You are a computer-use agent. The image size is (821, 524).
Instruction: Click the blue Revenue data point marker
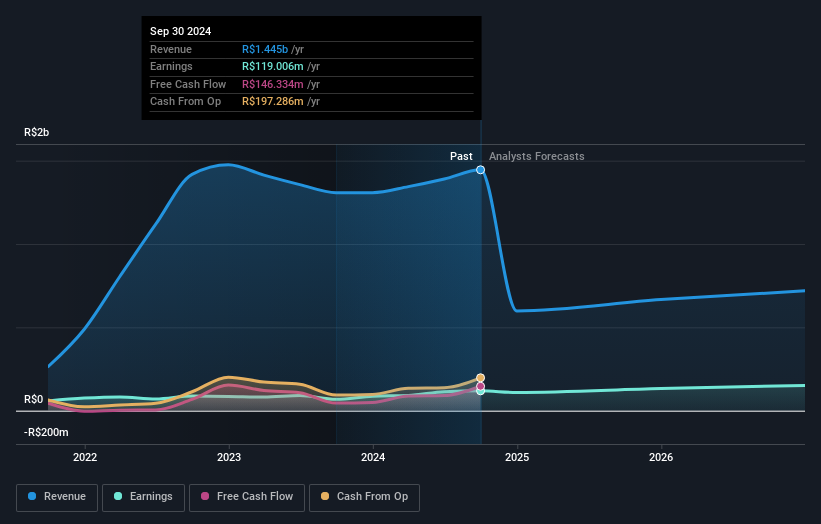click(480, 170)
